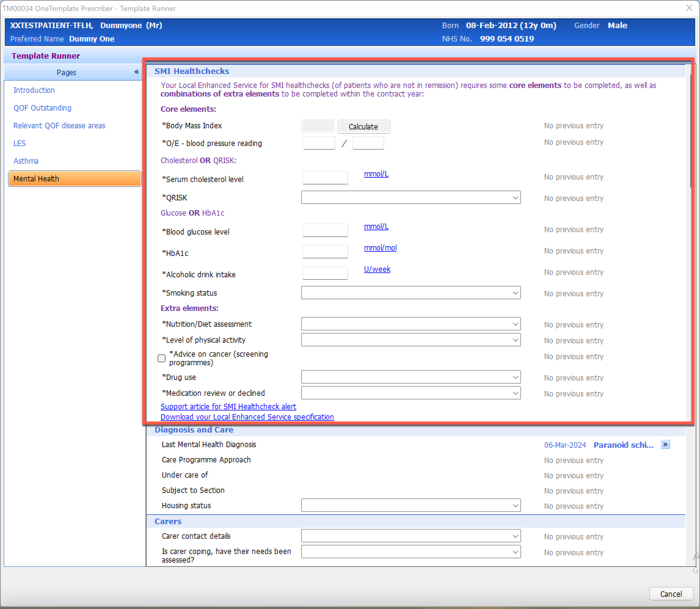700x609 pixels.
Task: Download your Local Enhanced Service specification link
Action: coord(247,417)
